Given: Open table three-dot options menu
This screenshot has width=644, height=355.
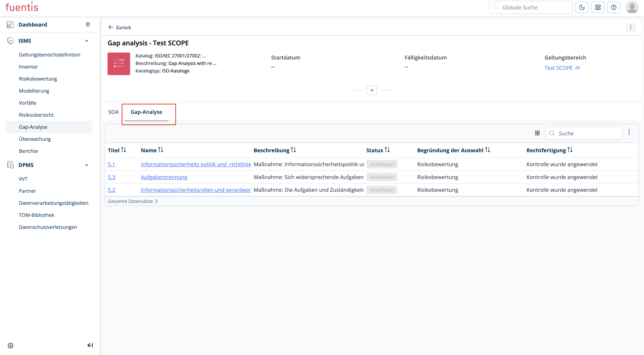Looking at the screenshot, I should click(629, 132).
